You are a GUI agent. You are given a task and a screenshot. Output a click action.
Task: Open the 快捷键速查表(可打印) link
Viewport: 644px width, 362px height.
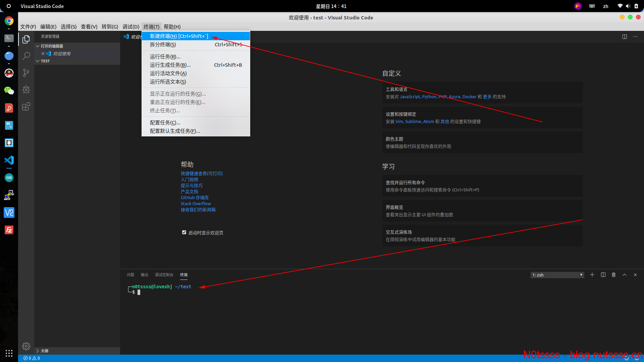click(202, 174)
